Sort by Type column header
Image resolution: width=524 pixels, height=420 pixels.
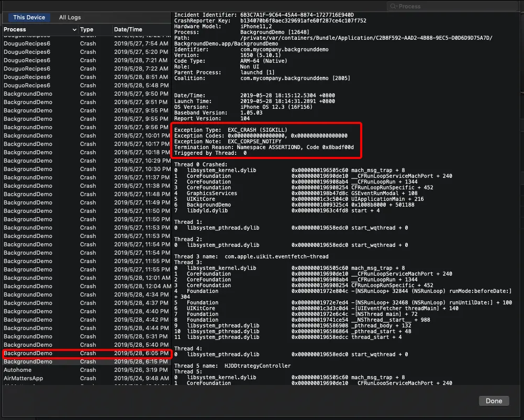[x=86, y=29]
